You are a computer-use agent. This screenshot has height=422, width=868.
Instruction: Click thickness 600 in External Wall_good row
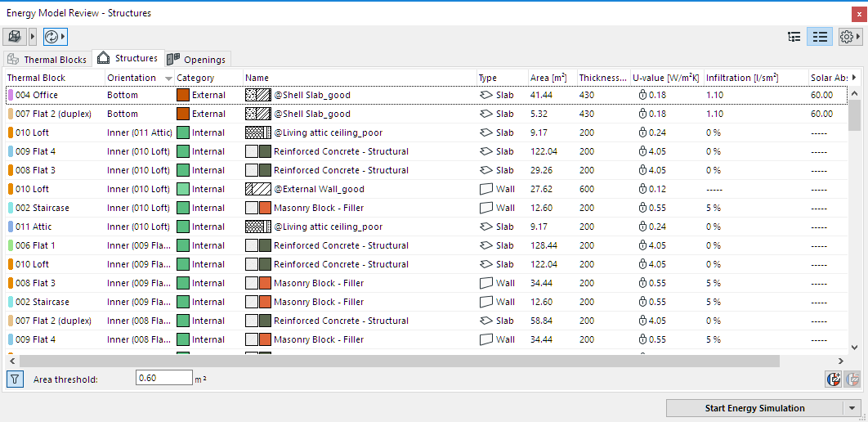586,190
